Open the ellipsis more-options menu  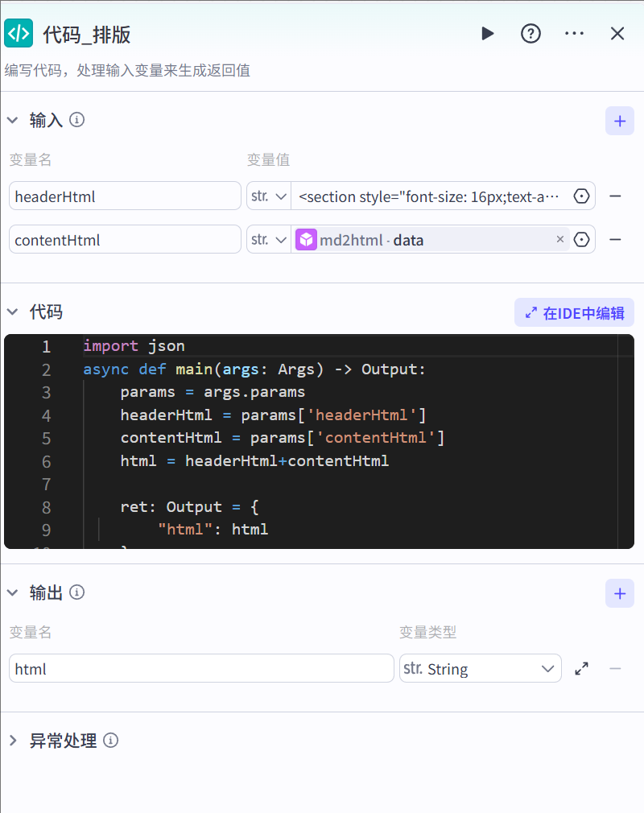click(x=574, y=33)
